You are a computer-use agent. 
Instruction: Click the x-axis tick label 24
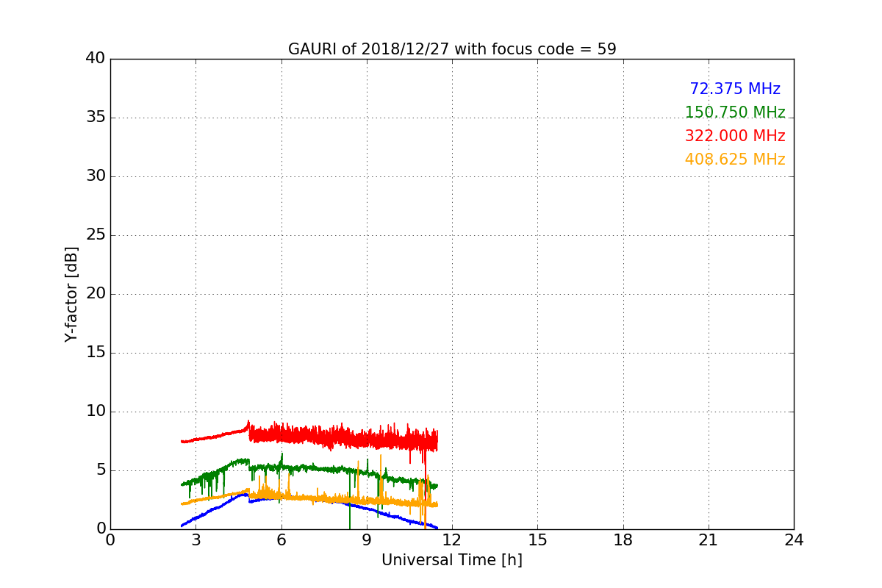pyautogui.click(x=794, y=540)
